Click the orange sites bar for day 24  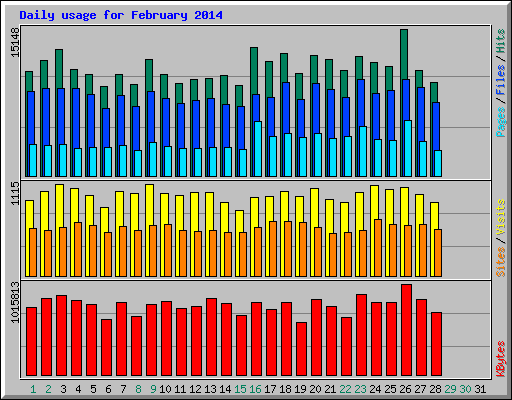pos(378,248)
